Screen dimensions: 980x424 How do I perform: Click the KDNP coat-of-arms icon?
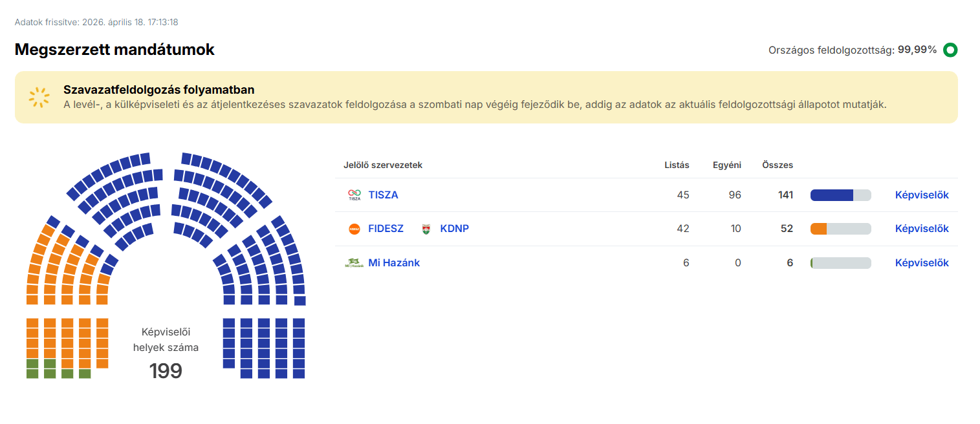(x=426, y=229)
